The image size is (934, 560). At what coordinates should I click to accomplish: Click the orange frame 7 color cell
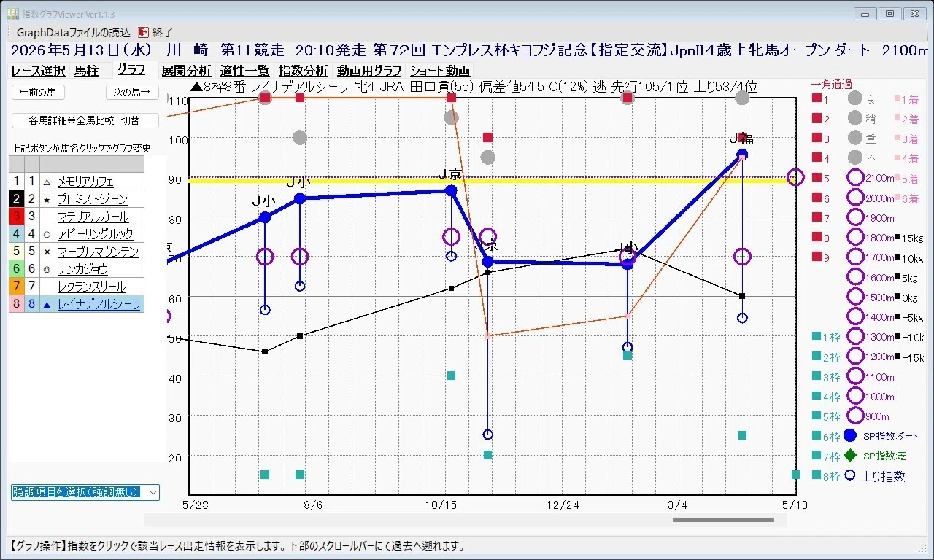click(x=17, y=287)
